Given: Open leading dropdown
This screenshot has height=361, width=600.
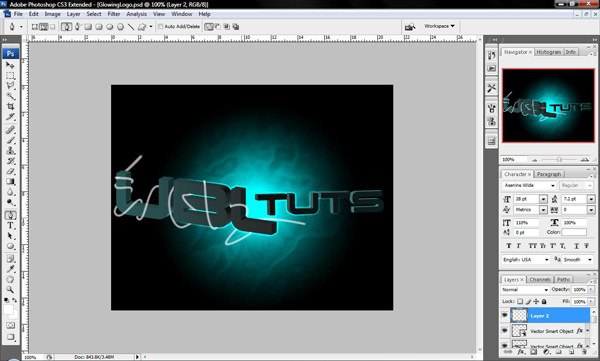Looking at the screenshot, I should (591, 199).
